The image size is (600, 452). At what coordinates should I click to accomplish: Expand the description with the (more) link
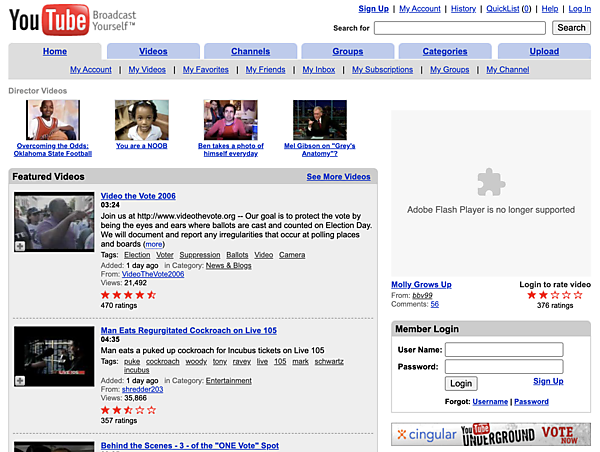point(154,244)
